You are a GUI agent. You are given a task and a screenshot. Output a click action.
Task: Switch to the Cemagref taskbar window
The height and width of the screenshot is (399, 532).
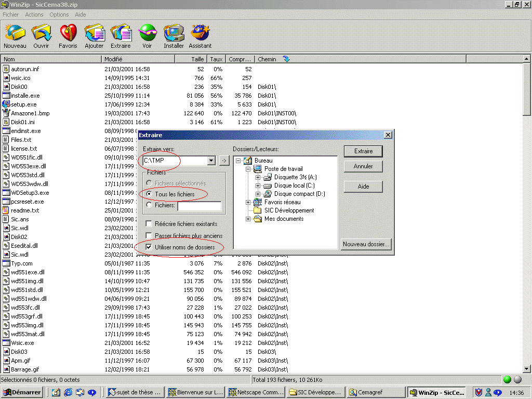[376, 392]
